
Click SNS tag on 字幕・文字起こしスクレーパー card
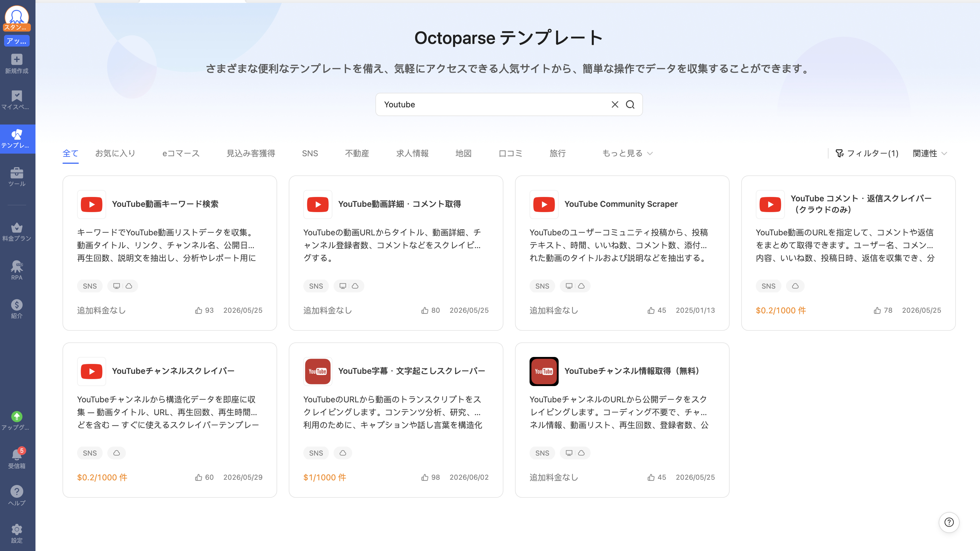click(x=316, y=453)
